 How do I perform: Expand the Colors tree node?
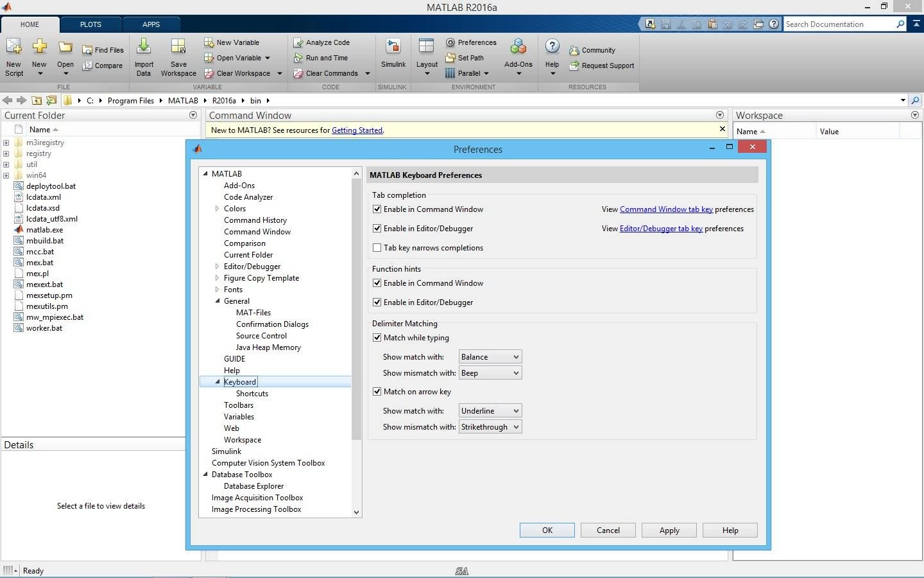218,209
